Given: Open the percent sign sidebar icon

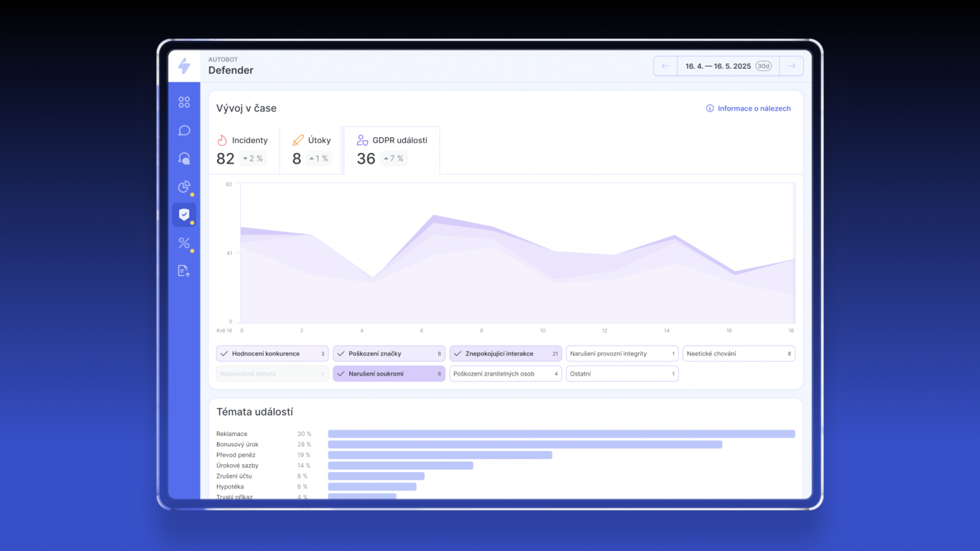Looking at the screenshot, I should (x=184, y=243).
